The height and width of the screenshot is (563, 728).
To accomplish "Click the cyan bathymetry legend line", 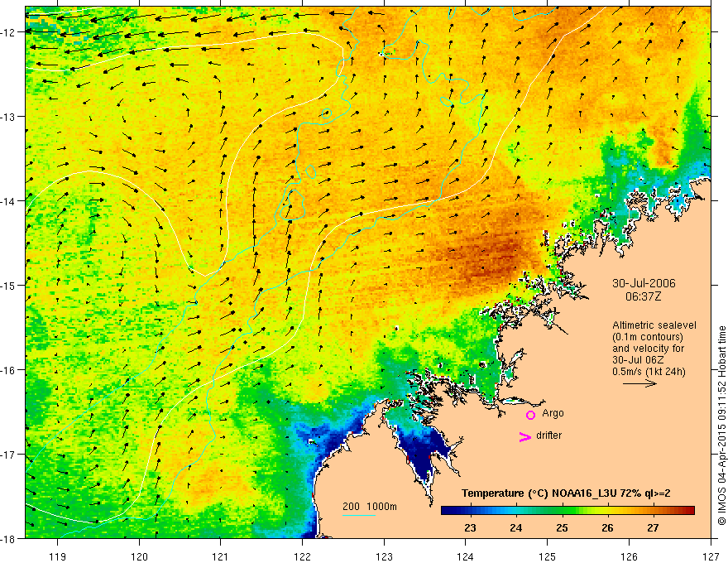I will pyautogui.click(x=359, y=515).
